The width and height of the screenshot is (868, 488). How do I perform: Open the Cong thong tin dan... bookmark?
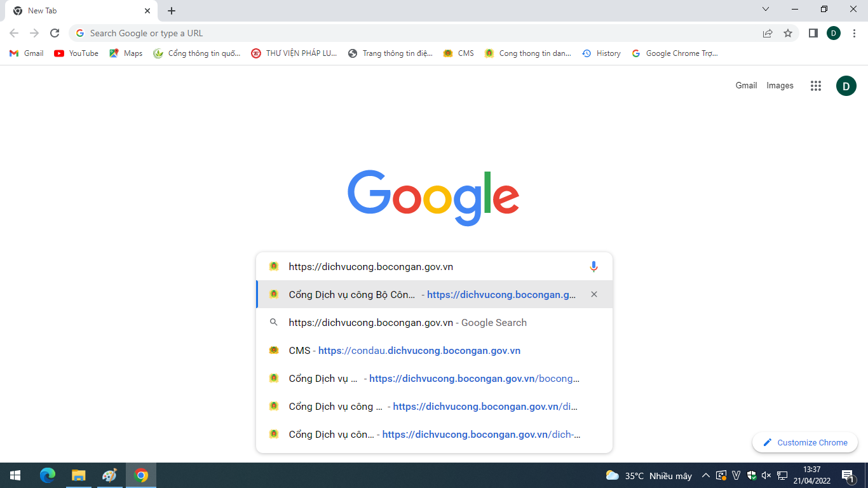(527, 53)
